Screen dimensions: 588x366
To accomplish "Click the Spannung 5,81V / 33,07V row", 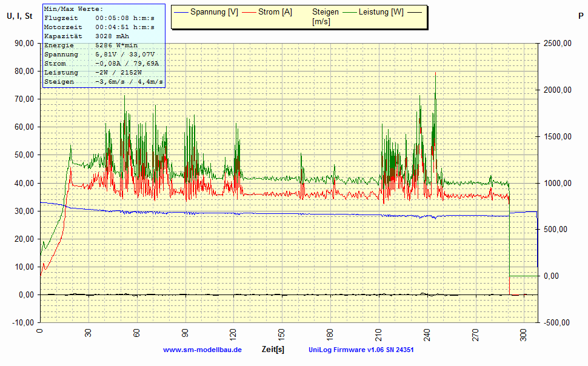I will tap(99, 55).
